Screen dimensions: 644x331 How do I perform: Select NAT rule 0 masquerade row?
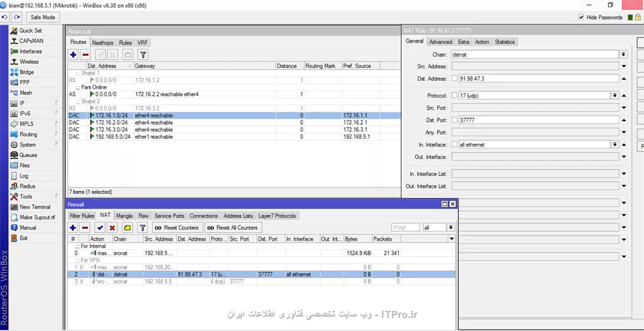261,253
